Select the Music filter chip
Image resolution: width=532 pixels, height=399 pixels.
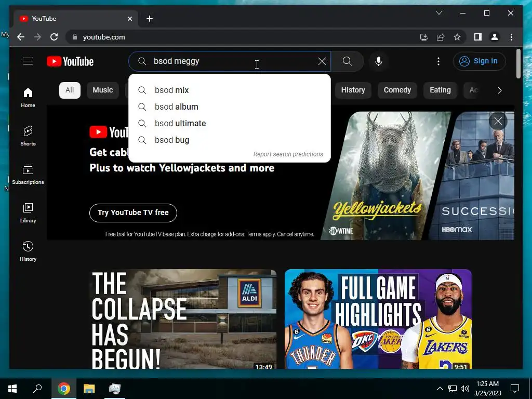[103, 90]
